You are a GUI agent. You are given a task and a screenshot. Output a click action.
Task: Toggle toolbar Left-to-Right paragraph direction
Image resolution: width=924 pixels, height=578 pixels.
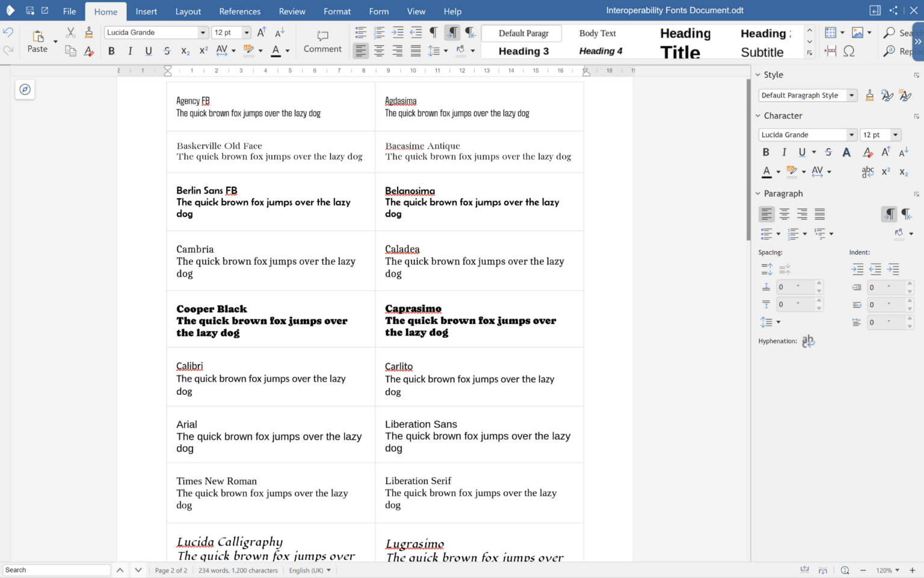[452, 33]
